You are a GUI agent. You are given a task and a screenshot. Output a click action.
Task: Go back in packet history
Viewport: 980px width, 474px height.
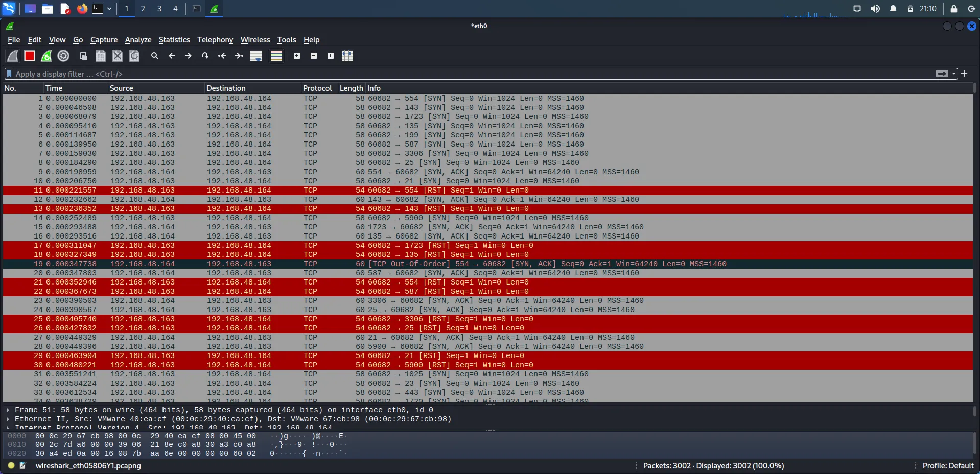click(x=172, y=56)
